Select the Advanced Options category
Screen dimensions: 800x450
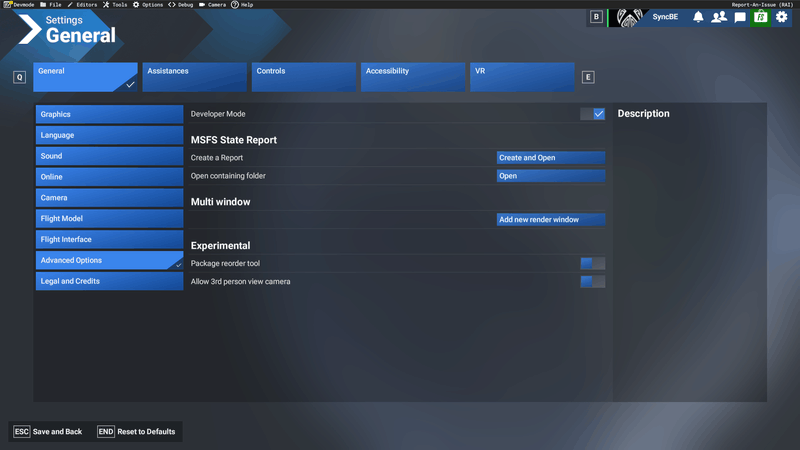[109, 260]
